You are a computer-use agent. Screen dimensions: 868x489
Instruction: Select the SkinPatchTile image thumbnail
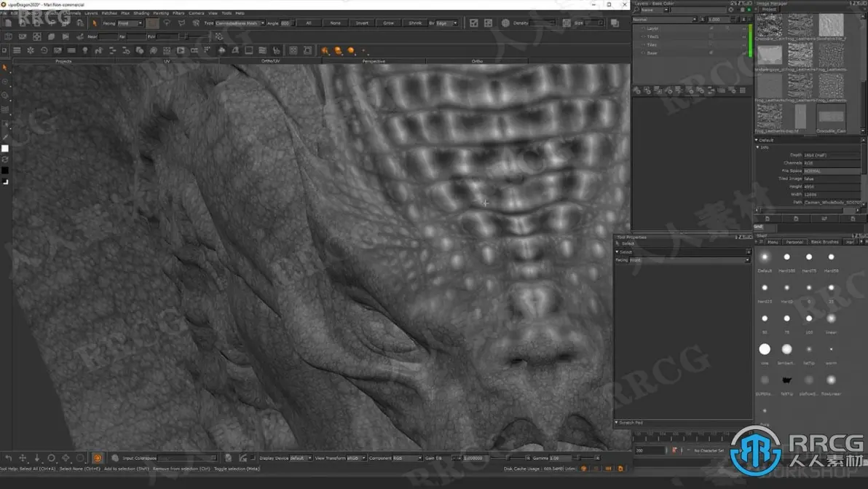pyautogui.click(x=831, y=26)
